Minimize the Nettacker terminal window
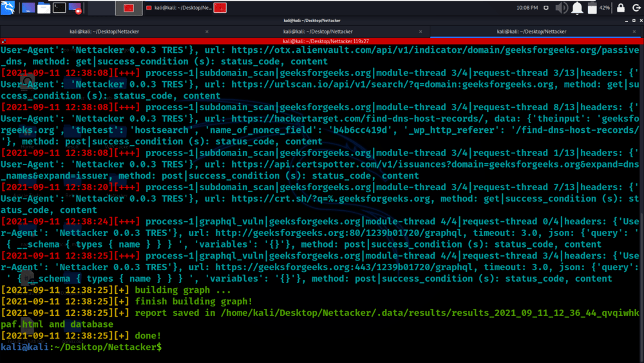644x363 pixels. (x=627, y=21)
